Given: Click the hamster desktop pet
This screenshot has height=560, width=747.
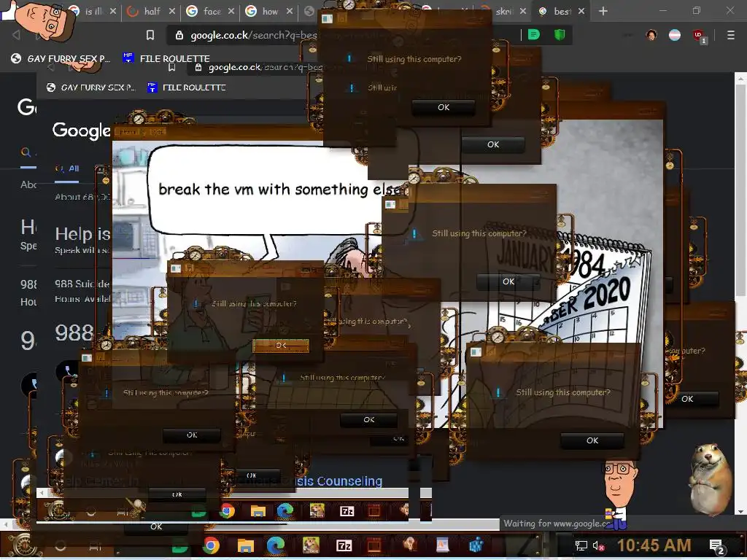Looking at the screenshot, I should 711,479.
